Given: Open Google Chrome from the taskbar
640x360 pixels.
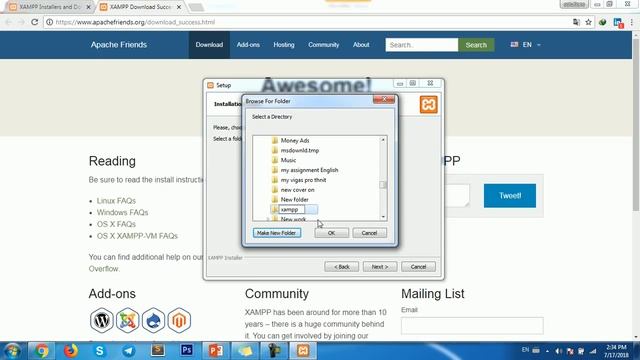Looking at the screenshot, I should pos(41,351).
